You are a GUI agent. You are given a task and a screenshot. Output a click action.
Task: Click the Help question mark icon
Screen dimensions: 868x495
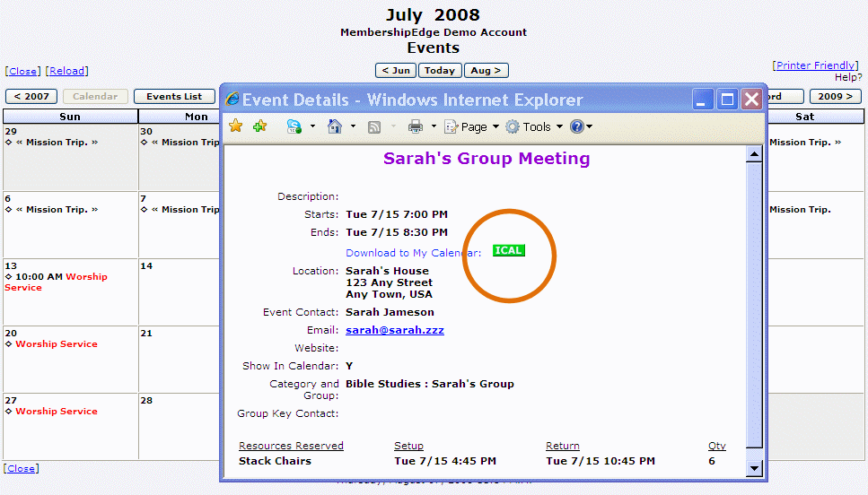pyautogui.click(x=577, y=126)
